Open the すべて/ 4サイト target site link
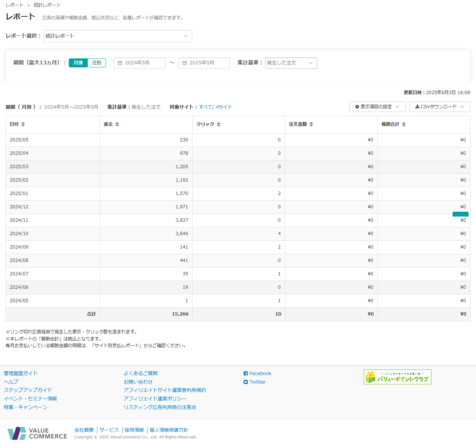Image resolution: width=476 pixels, height=448 pixels. click(215, 107)
